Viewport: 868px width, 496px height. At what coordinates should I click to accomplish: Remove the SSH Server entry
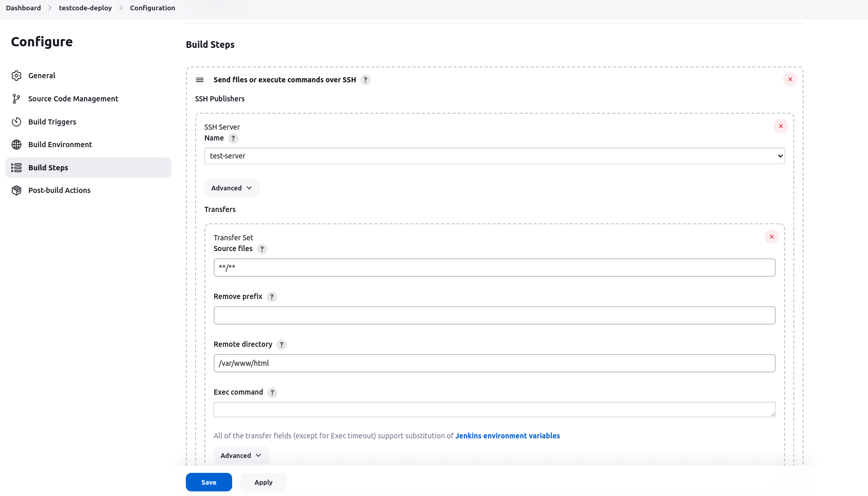pyautogui.click(x=780, y=126)
